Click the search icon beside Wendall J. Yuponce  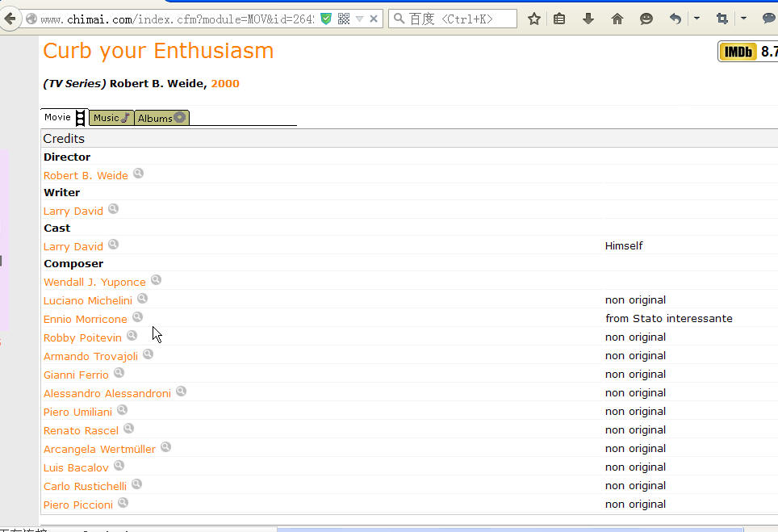pyautogui.click(x=157, y=280)
